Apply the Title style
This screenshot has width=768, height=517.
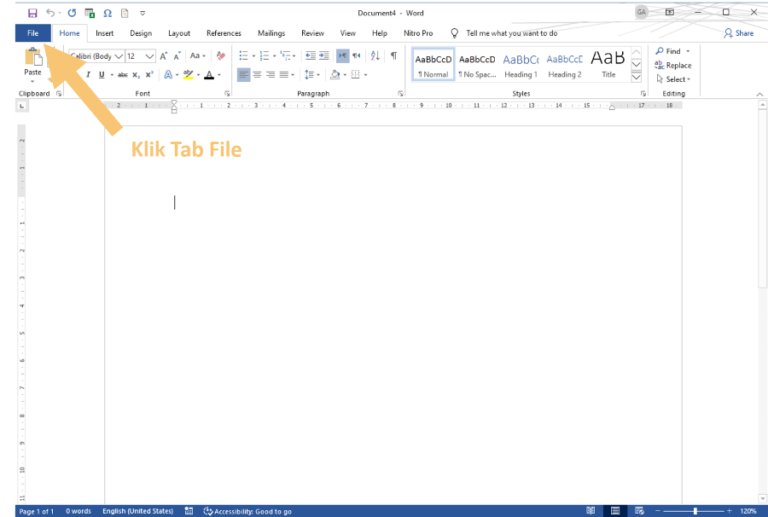click(608, 64)
